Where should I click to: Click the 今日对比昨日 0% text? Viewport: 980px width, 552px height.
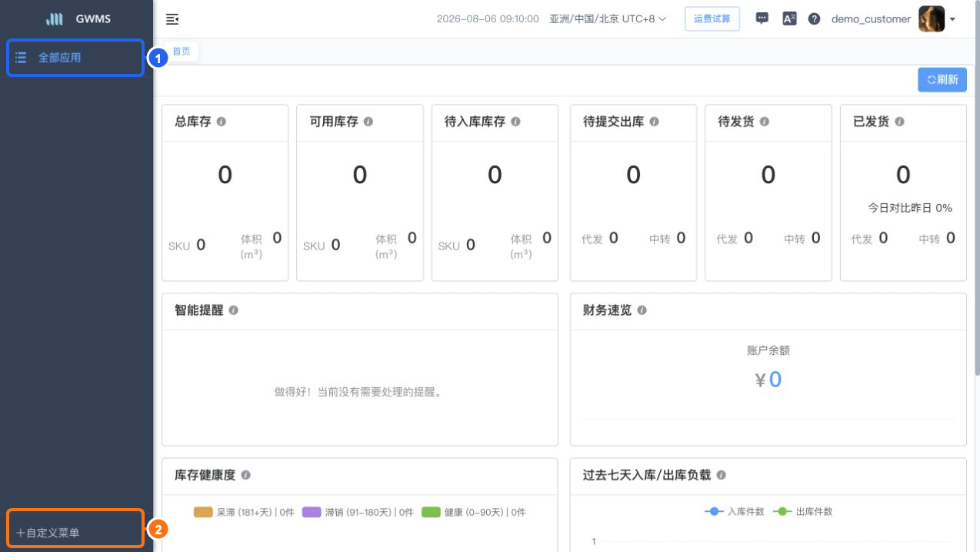tap(910, 208)
